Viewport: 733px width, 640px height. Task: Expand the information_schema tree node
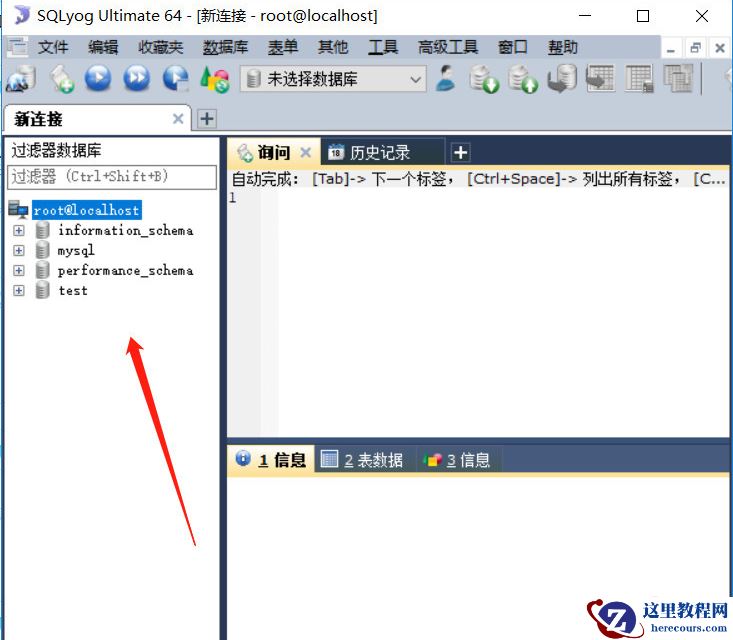[18, 230]
